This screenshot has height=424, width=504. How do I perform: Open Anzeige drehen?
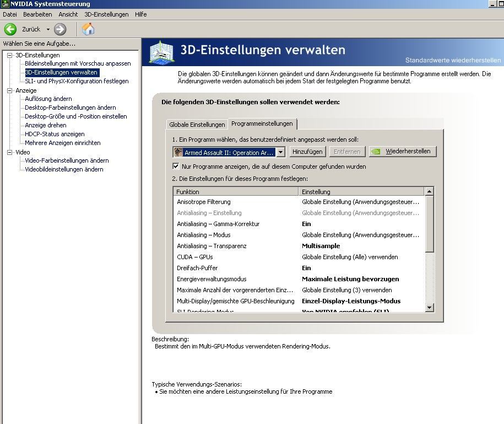tap(46, 125)
